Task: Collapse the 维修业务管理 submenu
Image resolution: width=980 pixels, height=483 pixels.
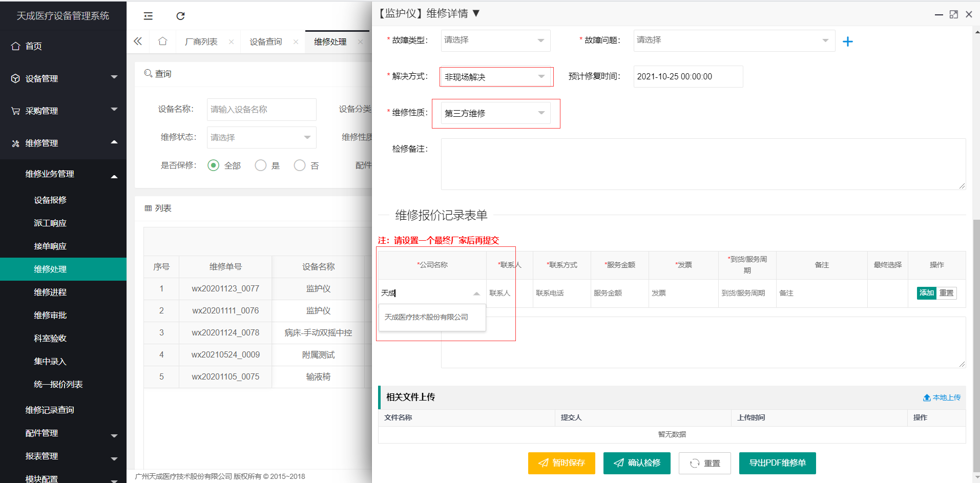Action: tap(114, 176)
